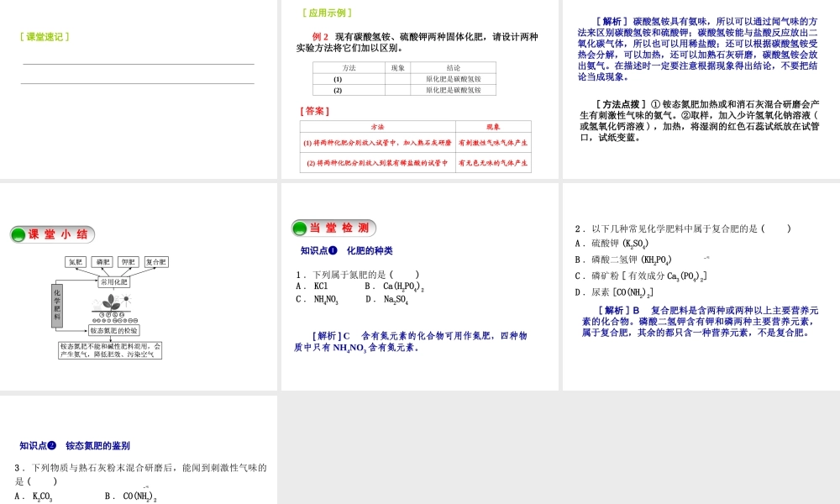Click the vertical 化学肥料 box
Image resolution: width=840 pixels, height=504 pixels.
[57, 304]
